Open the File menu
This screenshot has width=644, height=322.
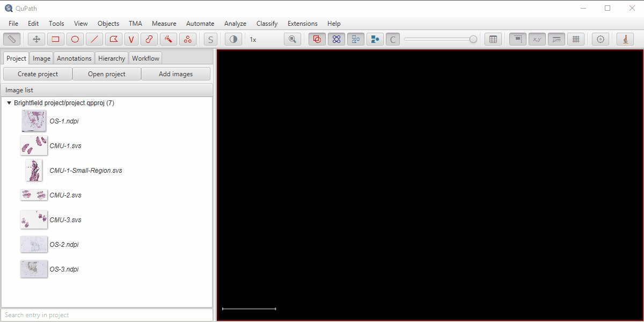pos(13,24)
